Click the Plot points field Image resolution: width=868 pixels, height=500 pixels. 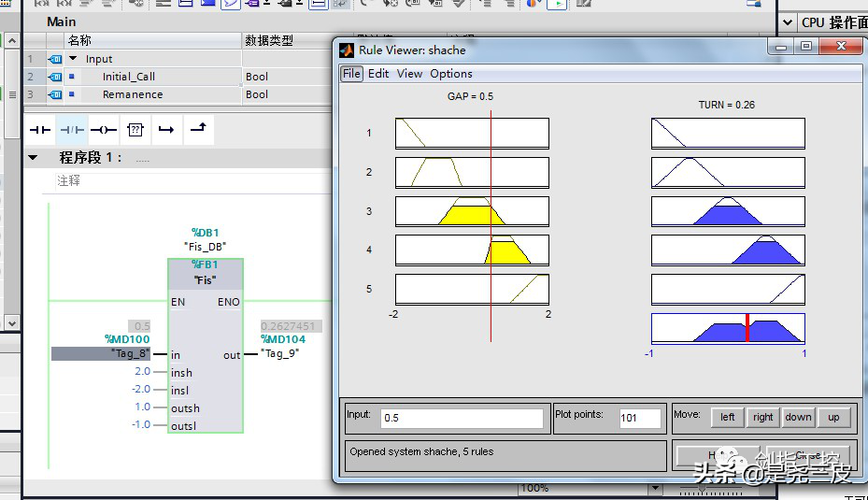tap(640, 418)
